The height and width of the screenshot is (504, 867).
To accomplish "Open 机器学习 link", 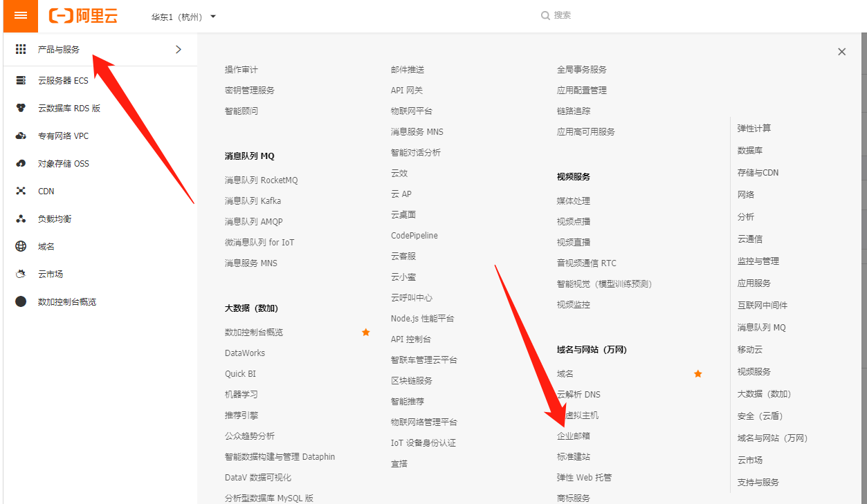I will pos(241,395).
